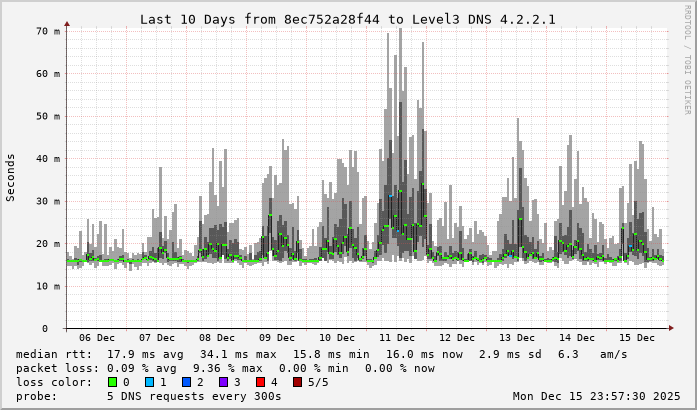
Task: Click the median rtt statistics line
Action: click(322, 354)
